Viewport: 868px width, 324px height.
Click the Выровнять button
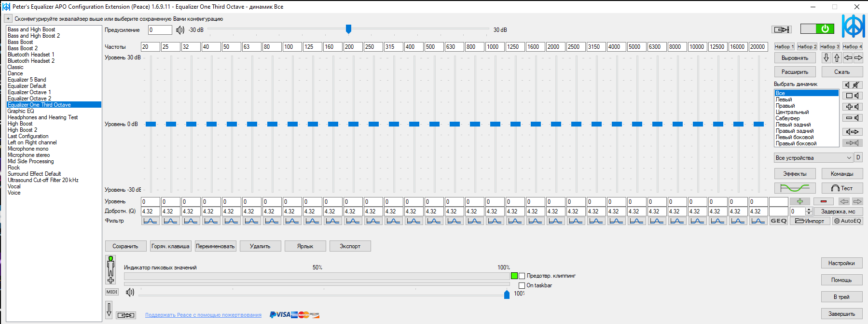[x=795, y=58]
